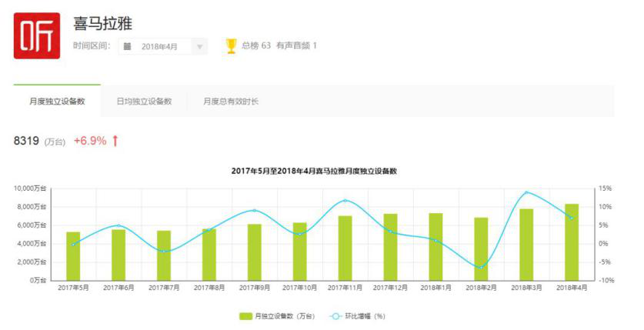
Task: Click the 2017年5月 line data point
Action: (x=73, y=245)
